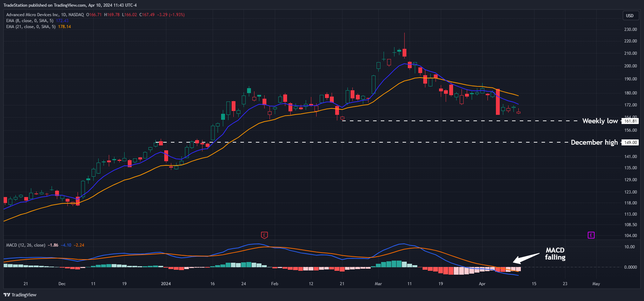Screen dimensions: 644x301
Task: Click the MACD signal value -2.24
Action: 79,245
